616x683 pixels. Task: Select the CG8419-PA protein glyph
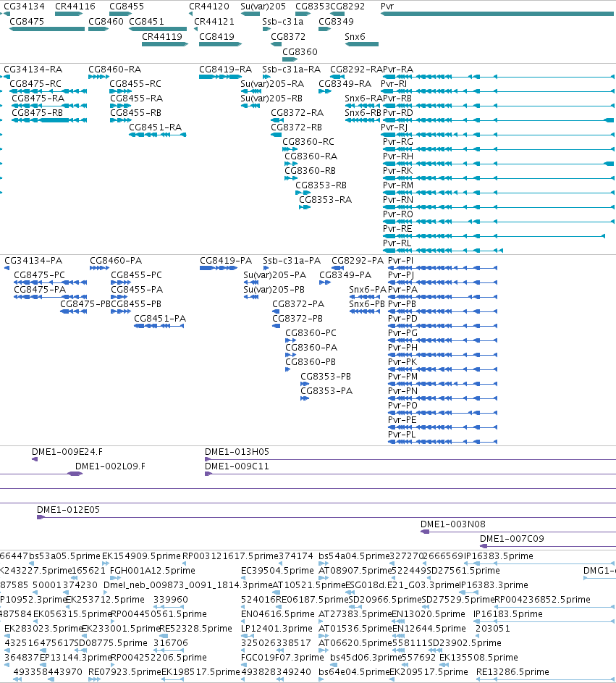(219, 268)
